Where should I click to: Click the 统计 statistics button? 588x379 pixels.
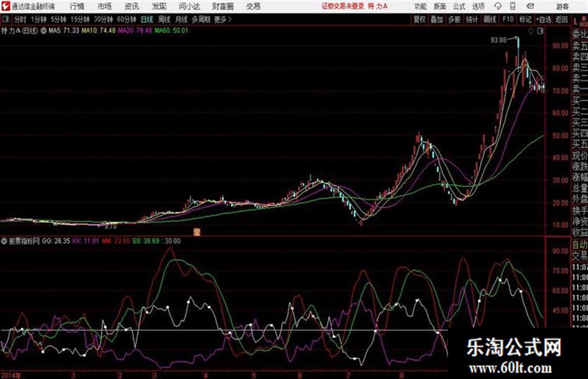click(x=472, y=19)
